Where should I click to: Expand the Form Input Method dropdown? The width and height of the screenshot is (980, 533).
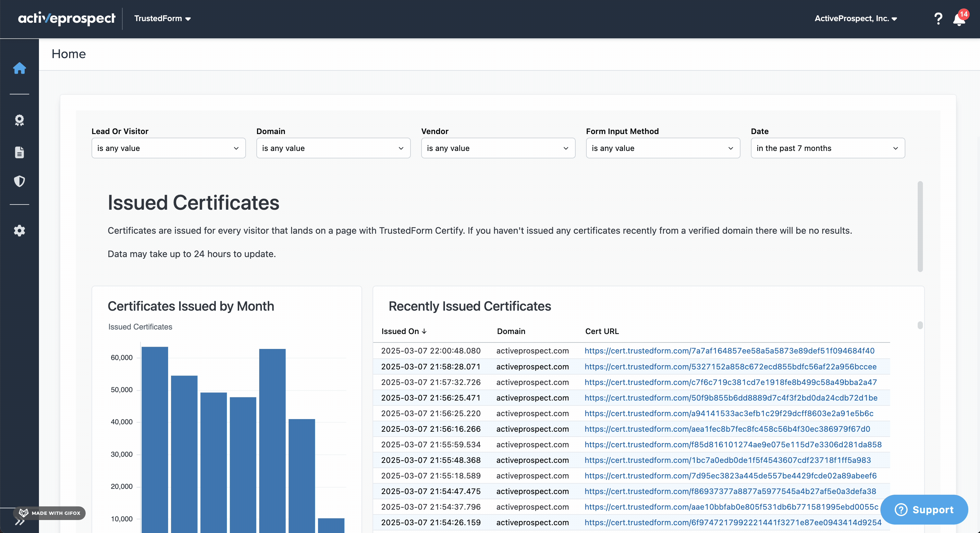(663, 148)
